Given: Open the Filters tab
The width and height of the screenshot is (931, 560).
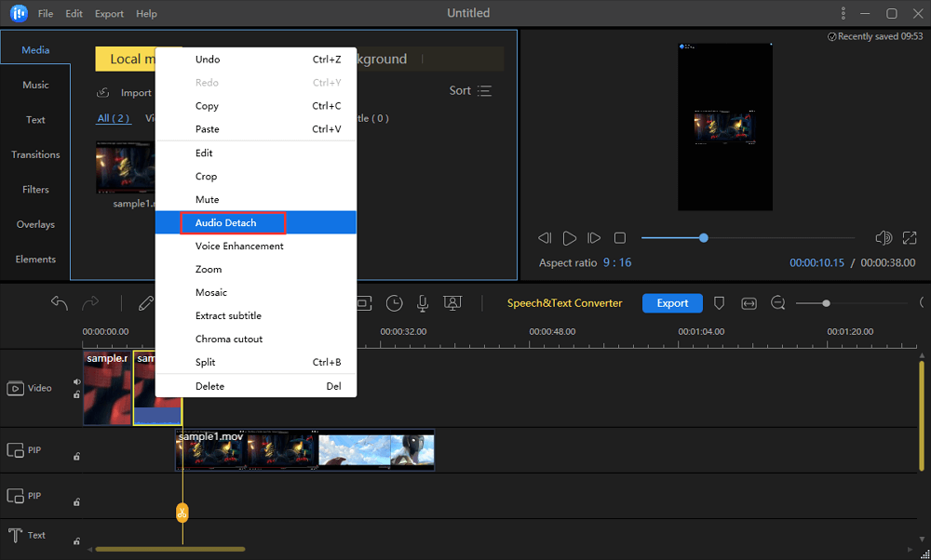Looking at the screenshot, I should [x=35, y=190].
